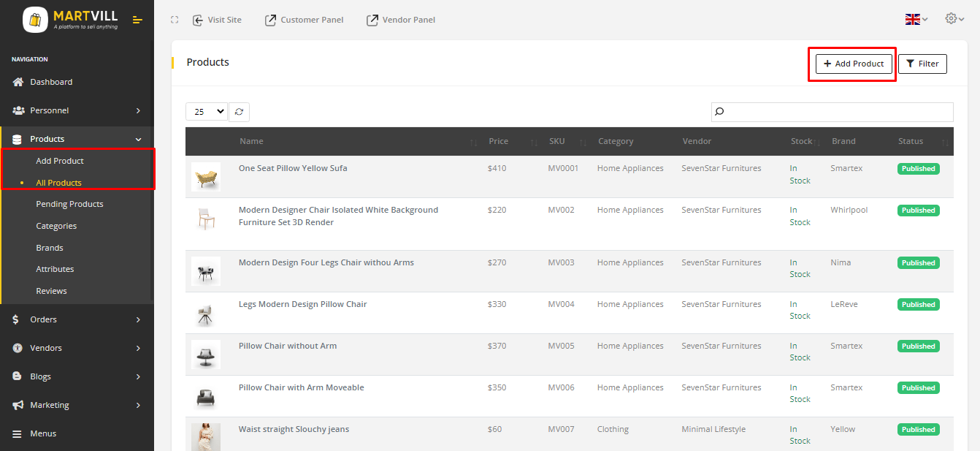Sort table by Price column header
980x451 pixels.
pyautogui.click(x=499, y=141)
